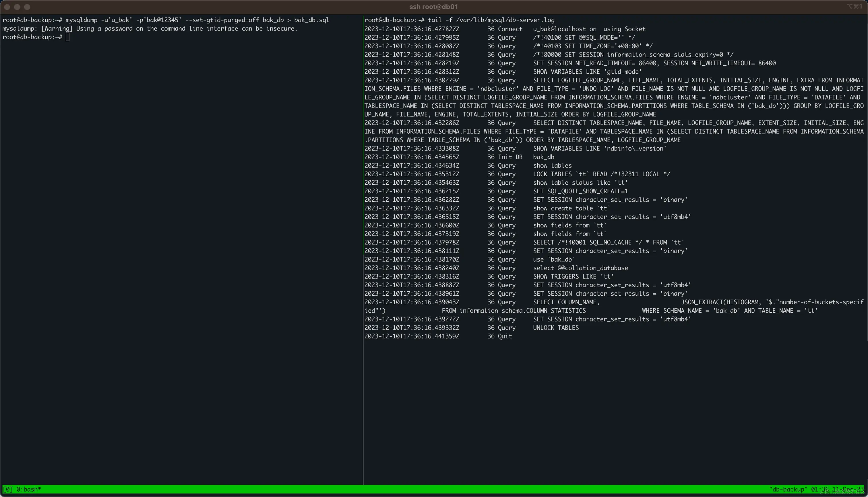868x497 pixels.
Task: Select the tmux "0:bash*" window tab
Action: pyautogui.click(x=29, y=489)
